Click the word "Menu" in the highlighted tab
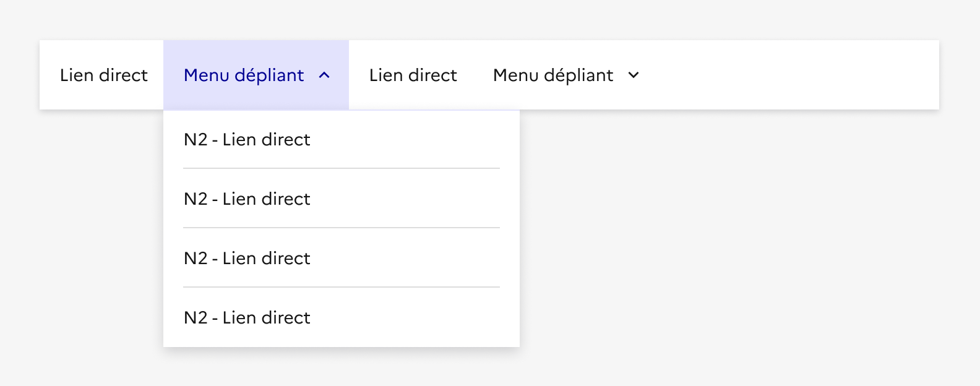The image size is (980, 386). pyautogui.click(x=207, y=75)
